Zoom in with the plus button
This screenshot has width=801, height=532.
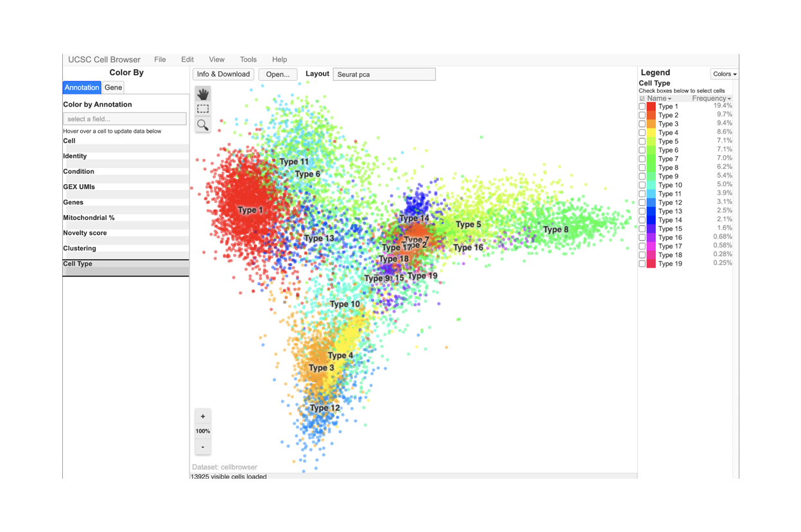click(x=203, y=416)
